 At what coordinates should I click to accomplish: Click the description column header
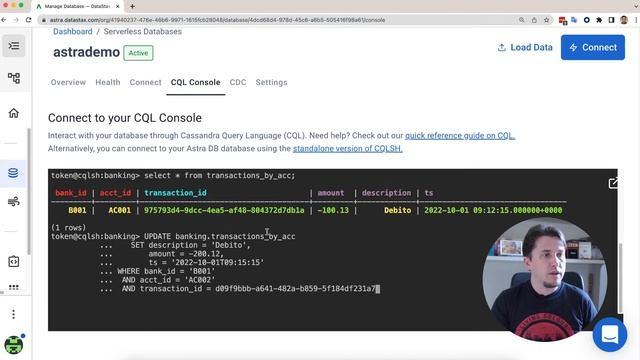coord(386,193)
